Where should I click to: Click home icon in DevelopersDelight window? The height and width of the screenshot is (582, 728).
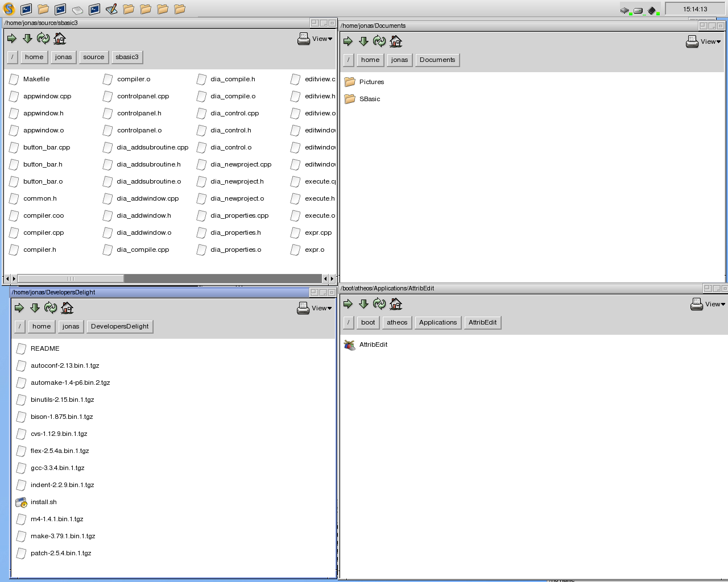coord(67,308)
